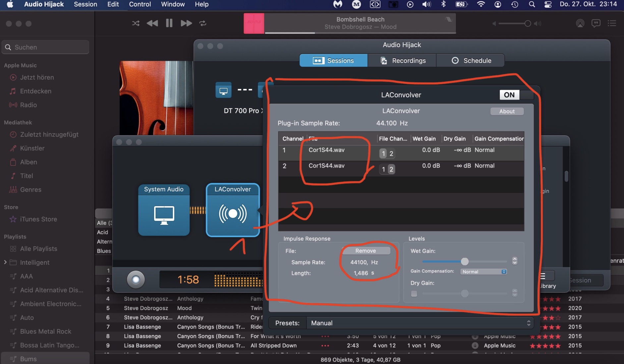Adjust the Wet Gain stepper arrows
Image resolution: width=624 pixels, height=364 pixels.
pos(515,261)
